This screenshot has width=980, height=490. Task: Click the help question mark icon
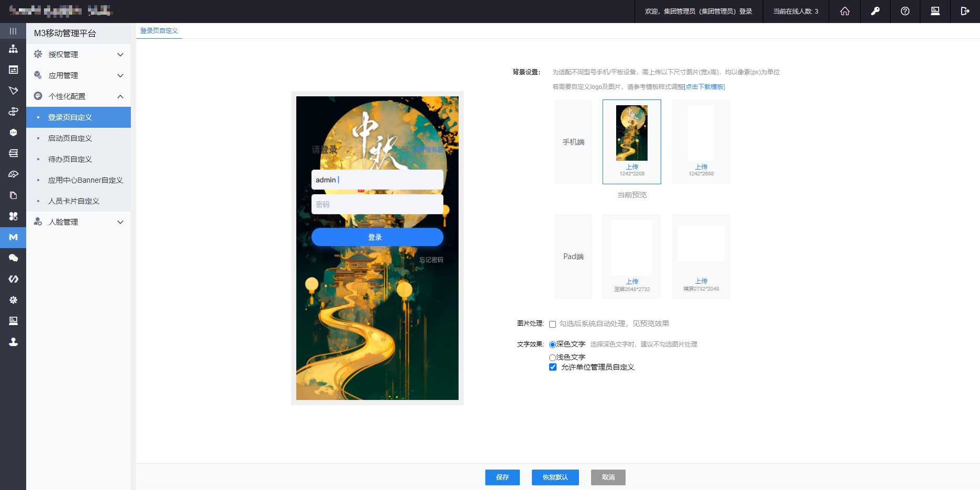tap(905, 11)
